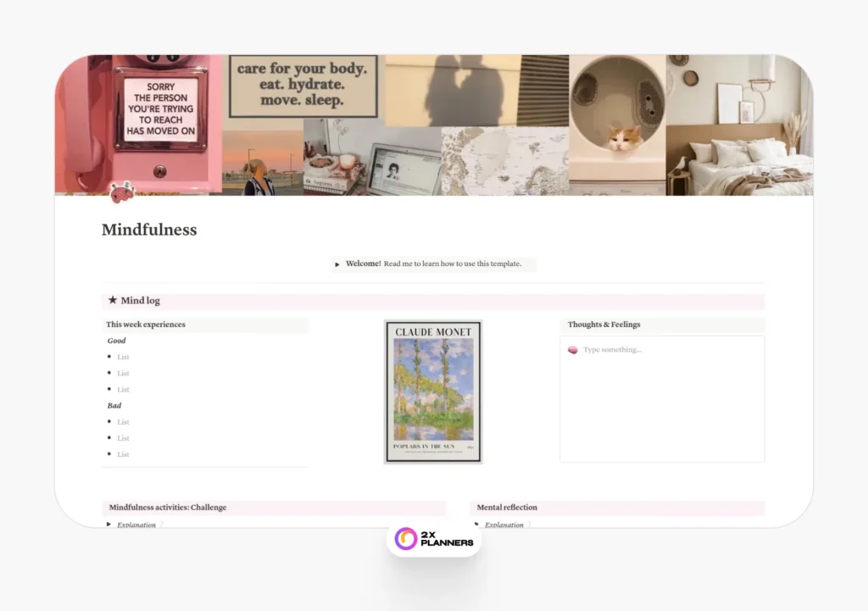Click the 2X Planners circular logo
The image size is (868, 611).
[406, 538]
